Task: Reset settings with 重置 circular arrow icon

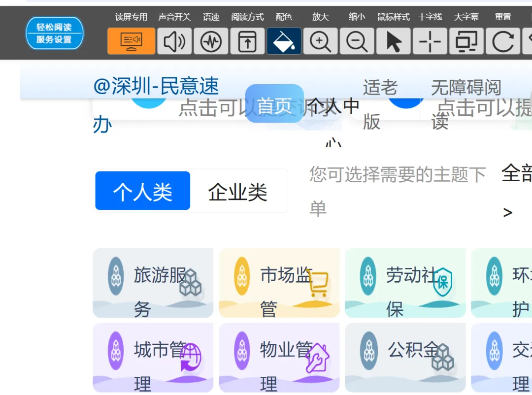Action: [x=503, y=41]
